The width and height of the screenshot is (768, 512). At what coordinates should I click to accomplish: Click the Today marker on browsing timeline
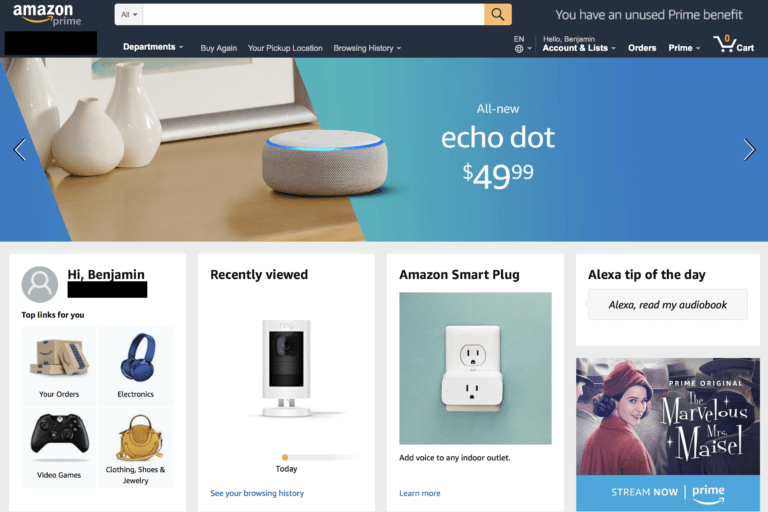[x=285, y=458]
